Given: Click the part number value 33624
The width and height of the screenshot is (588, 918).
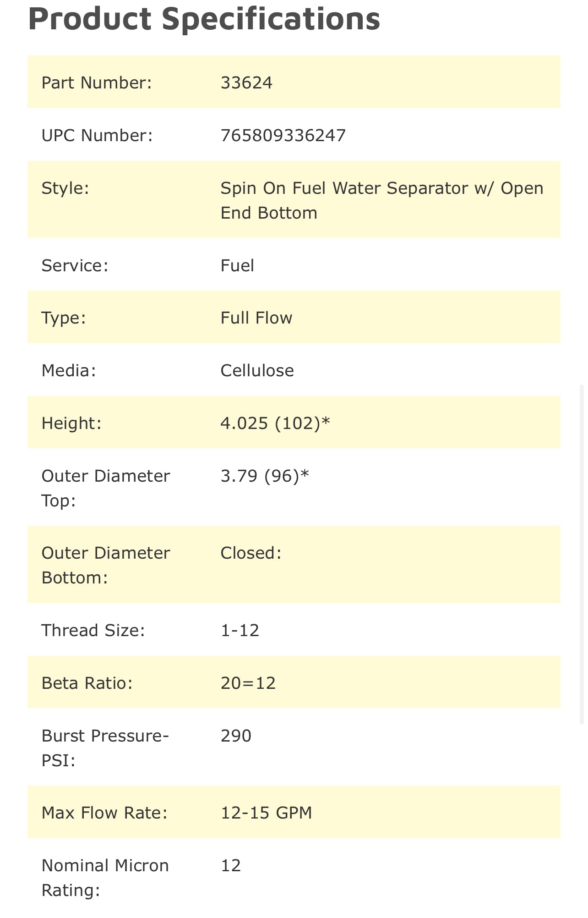Looking at the screenshot, I should (x=246, y=83).
